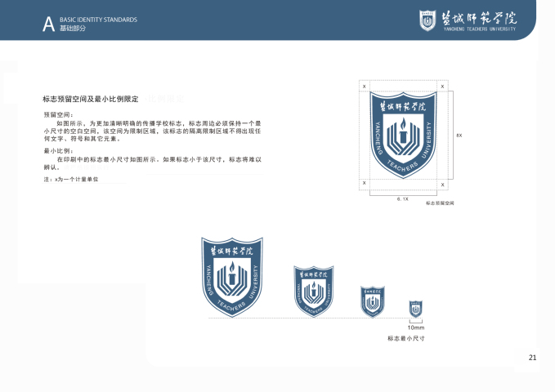The width and height of the screenshot is (555, 392).
Task: Click the large letter A in the header
Action: (48, 24)
